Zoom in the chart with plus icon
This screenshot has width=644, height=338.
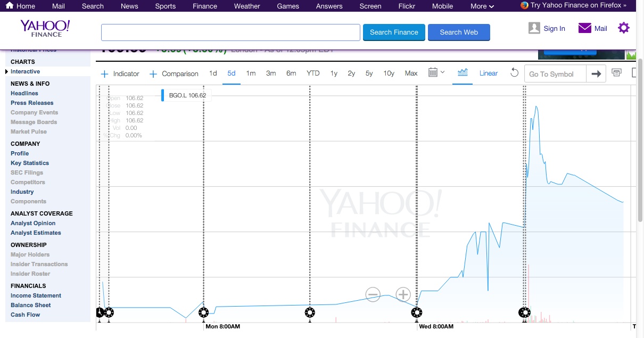pos(403,294)
